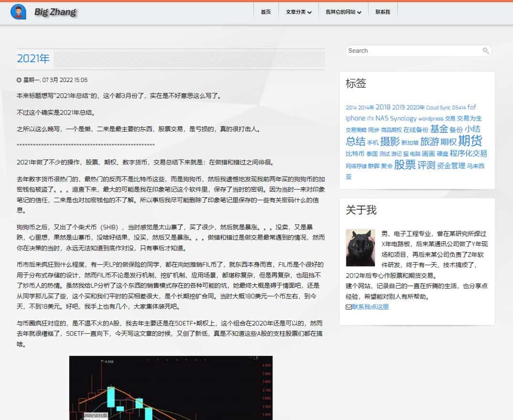This screenshot has height=420, width=513.
Task: Click the envelope icon beside 联系我点这里
Action: click(x=349, y=307)
